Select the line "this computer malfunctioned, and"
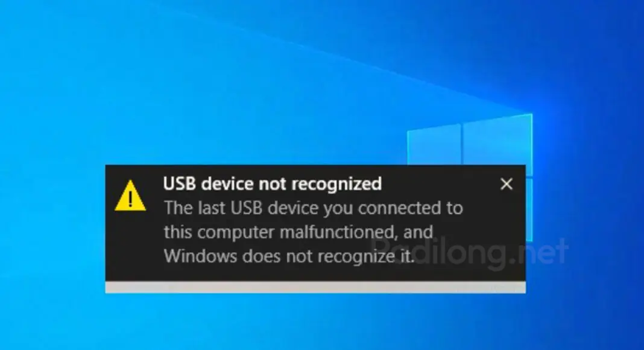This screenshot has width=644, height=350. point(298,232)
